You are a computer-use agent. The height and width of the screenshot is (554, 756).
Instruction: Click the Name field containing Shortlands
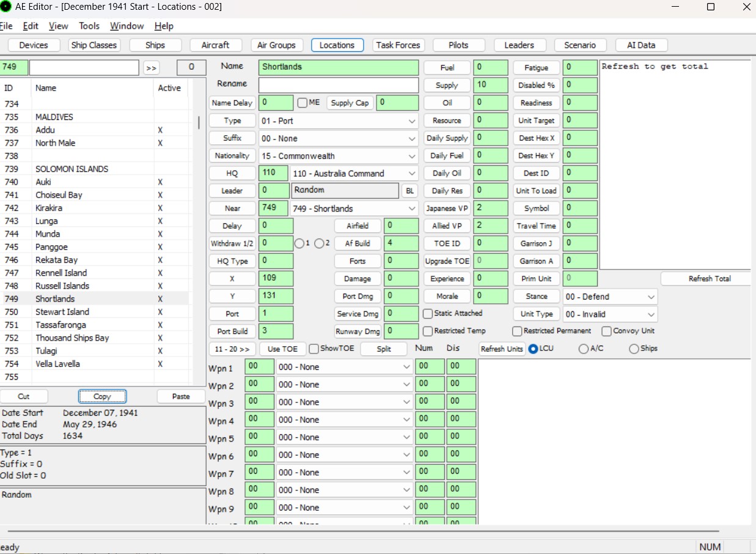[x=339, y=67]
